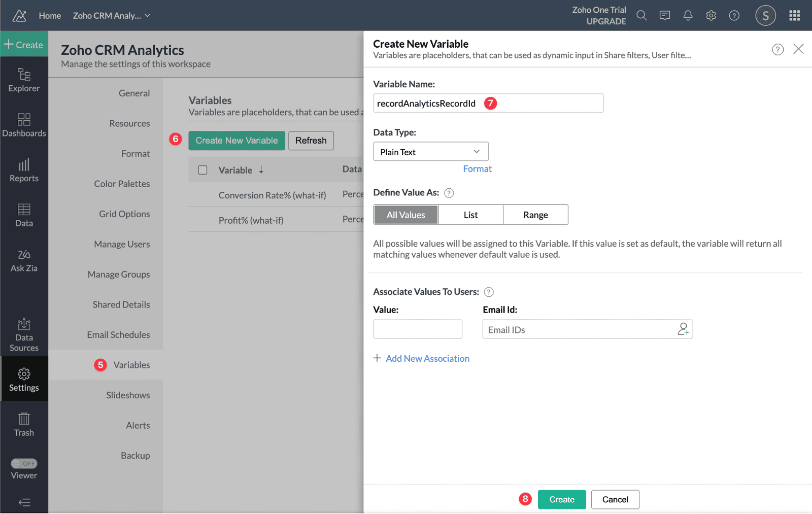Open the header settings gear icon

[x=711, y=16]
